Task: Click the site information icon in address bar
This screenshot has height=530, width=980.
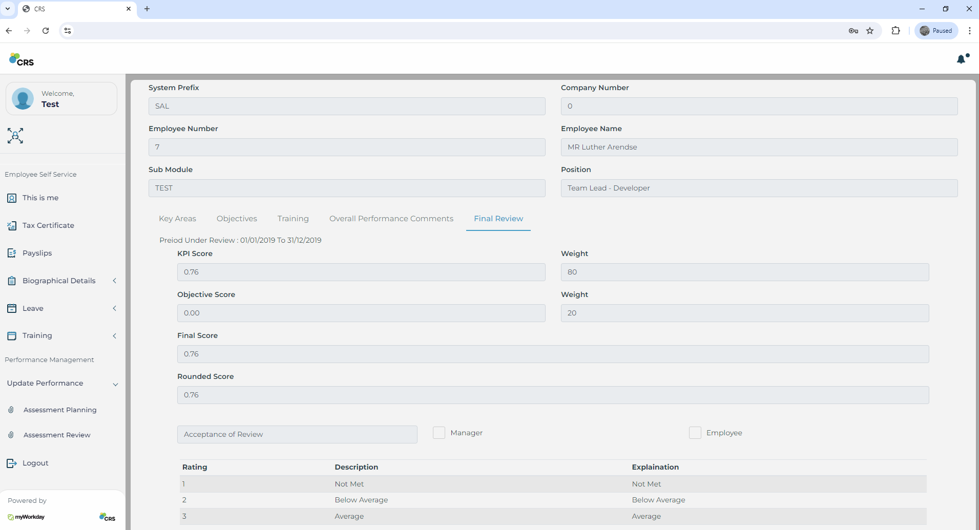Action: (x=68, y=31)
